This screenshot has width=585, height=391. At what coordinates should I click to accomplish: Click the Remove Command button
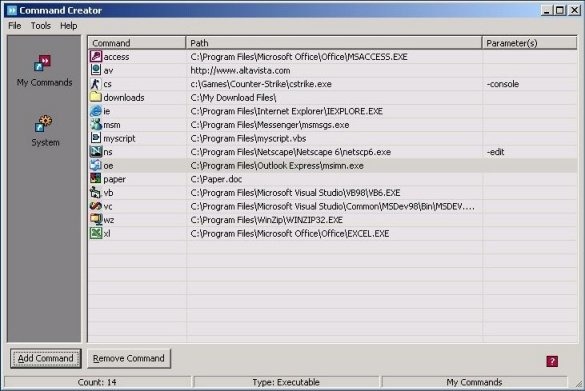[129, 359]
